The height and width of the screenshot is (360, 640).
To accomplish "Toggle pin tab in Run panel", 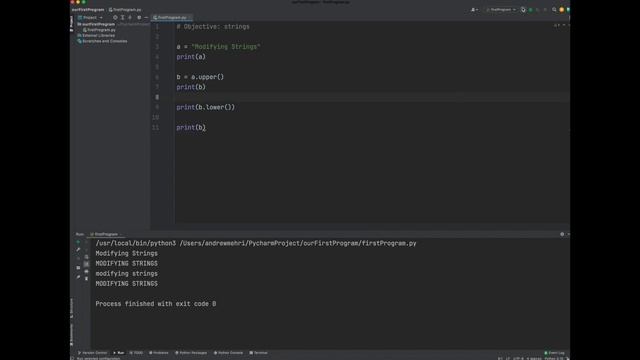I will [78, 277].
